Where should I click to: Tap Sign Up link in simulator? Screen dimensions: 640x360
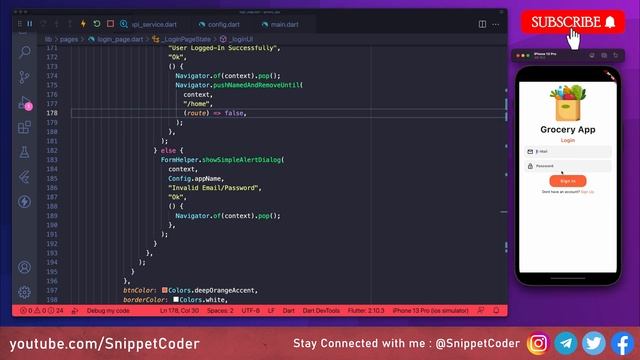coord(587,192)
